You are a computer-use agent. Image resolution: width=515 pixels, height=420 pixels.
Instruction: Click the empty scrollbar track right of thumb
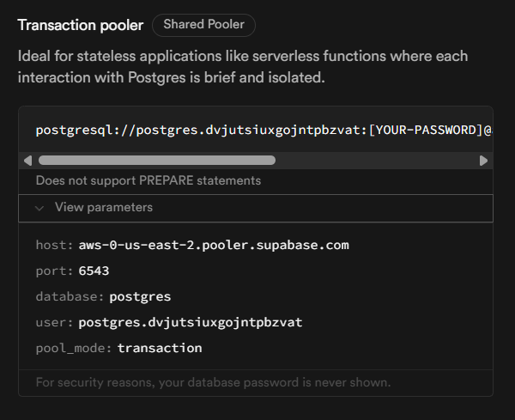point(376,160)
